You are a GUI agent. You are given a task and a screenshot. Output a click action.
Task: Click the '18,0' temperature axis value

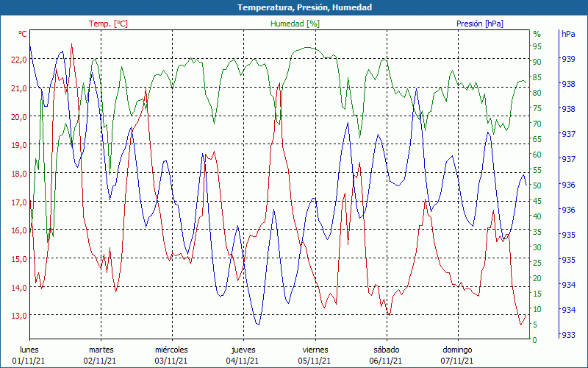20,174
